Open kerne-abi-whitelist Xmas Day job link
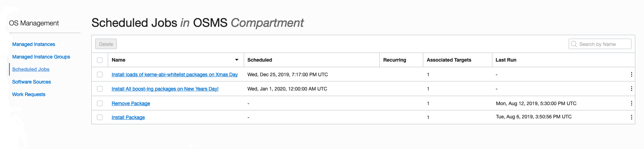Viewport: 644px width, 149px height. click(x=174, y=74)
